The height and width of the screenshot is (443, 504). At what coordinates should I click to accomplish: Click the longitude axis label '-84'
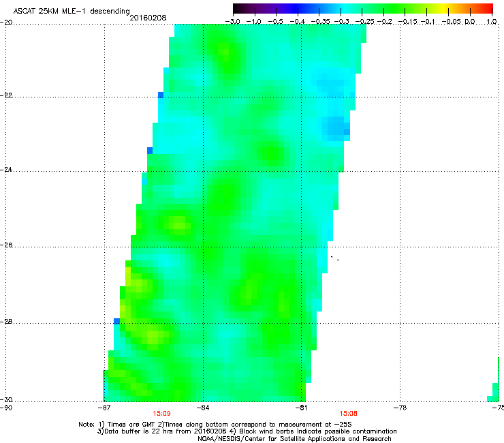pos(203,408)
